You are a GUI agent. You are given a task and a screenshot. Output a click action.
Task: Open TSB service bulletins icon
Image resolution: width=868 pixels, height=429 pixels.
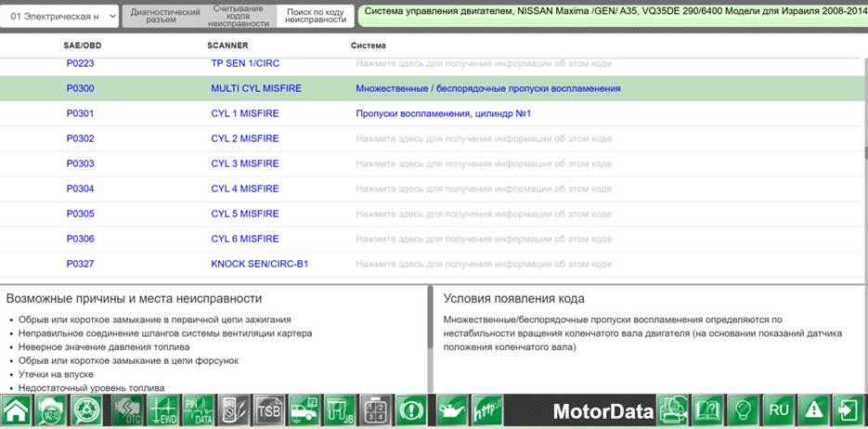[268, 410]
